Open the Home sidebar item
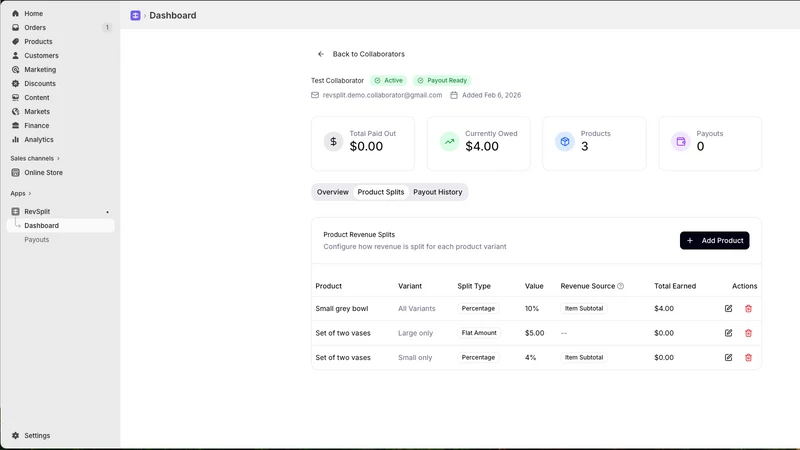The height and width of the screenshot is (450, 800). (60, 14)
